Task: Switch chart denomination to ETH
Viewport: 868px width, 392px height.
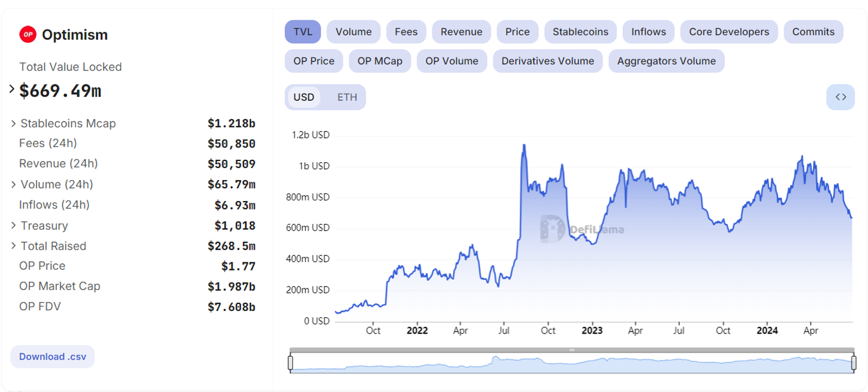Action: click(347, 97)
